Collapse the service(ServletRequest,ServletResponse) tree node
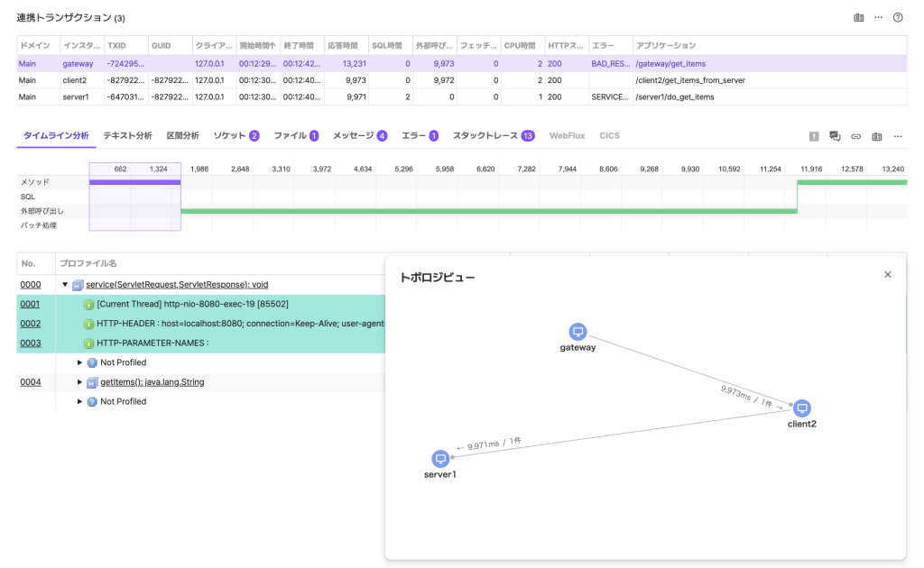 tap(65, 285)
